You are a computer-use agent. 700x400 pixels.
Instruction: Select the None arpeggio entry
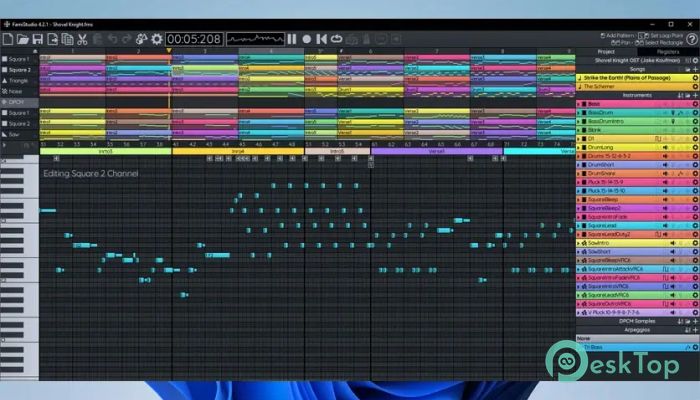tap(638, 338)
